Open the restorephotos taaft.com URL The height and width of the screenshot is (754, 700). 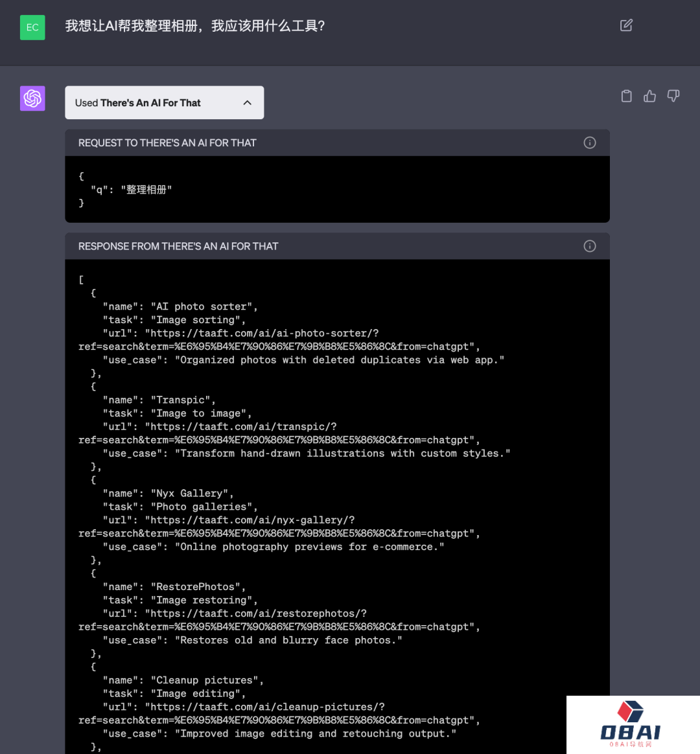[256, 613]
